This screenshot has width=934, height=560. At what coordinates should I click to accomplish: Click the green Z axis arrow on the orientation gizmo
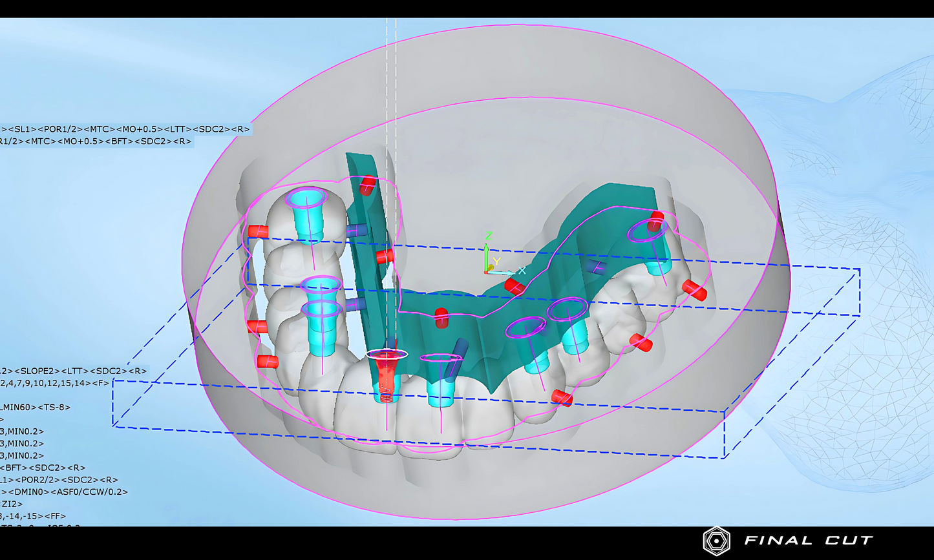tap(486, 253)
